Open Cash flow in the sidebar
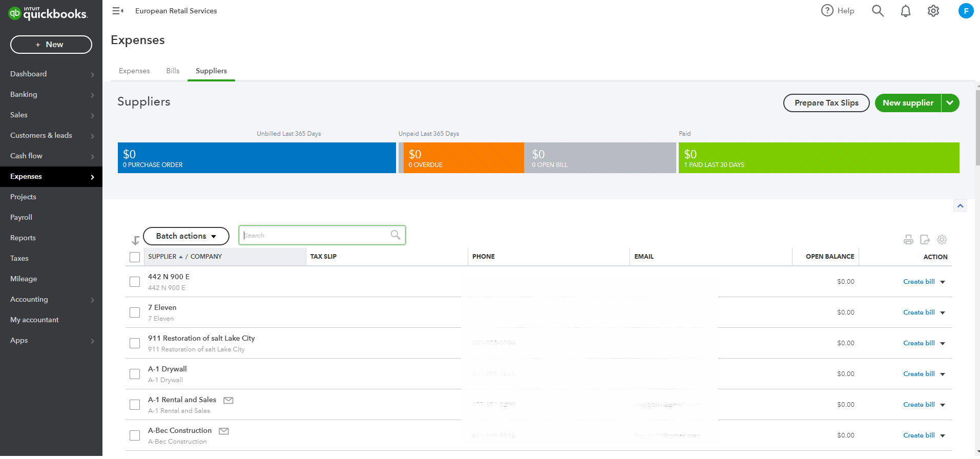This screenshot has width=980, height=459. (x=51, y=156)
